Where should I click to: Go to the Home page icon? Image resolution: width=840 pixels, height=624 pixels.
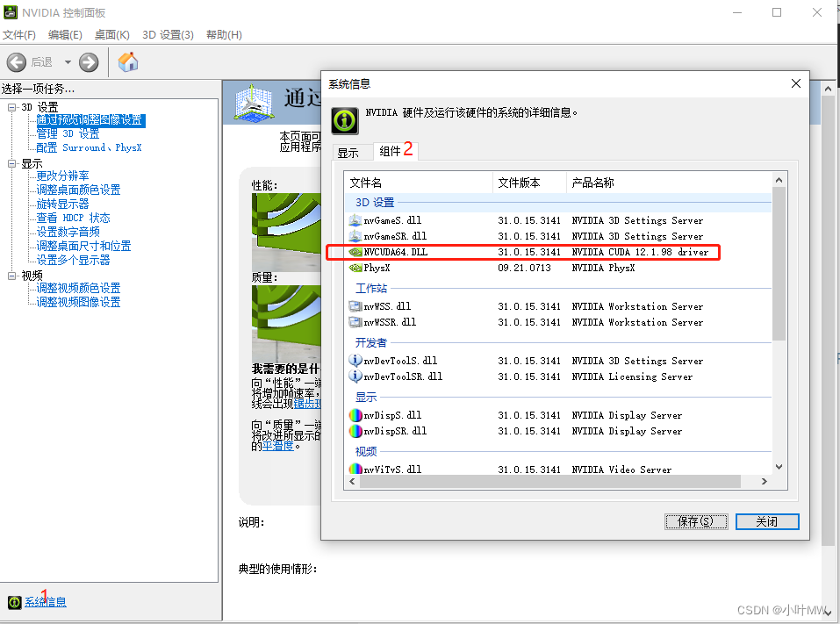coord(128,62)
